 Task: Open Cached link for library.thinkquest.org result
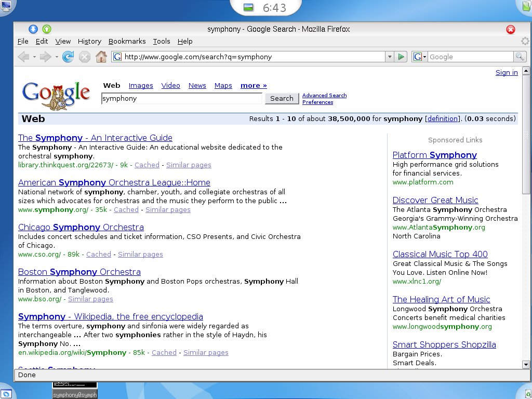(147, 165)
